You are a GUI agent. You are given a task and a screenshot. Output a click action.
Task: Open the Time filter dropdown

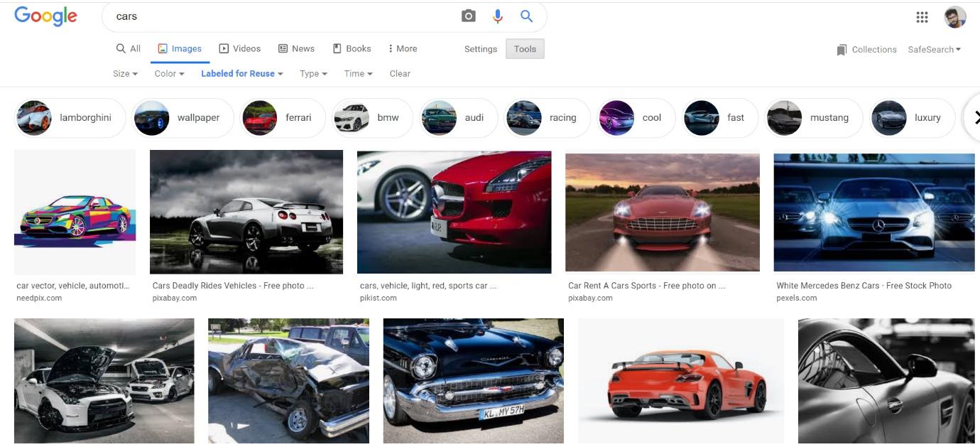click(358, 73)
